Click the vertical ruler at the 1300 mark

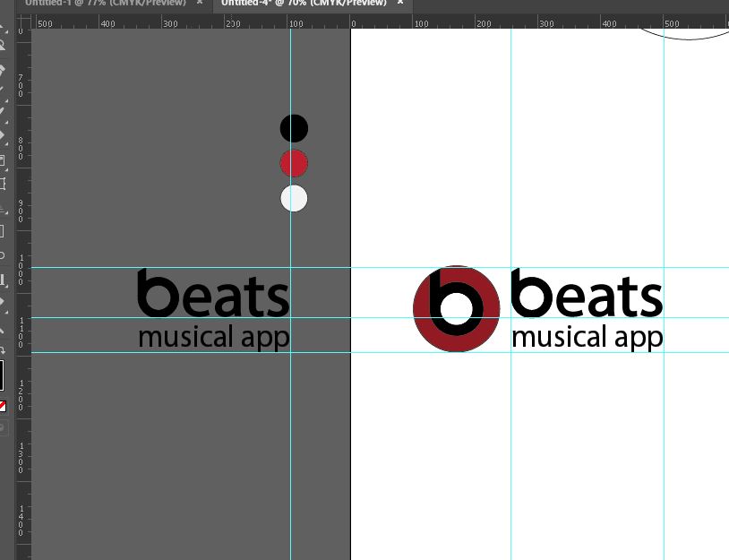coord(21,458)
